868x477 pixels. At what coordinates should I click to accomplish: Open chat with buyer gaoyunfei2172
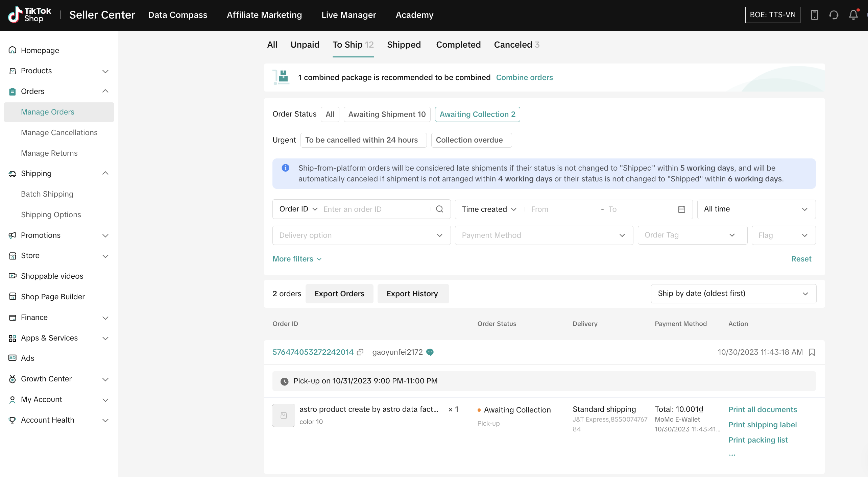point(430,352)
